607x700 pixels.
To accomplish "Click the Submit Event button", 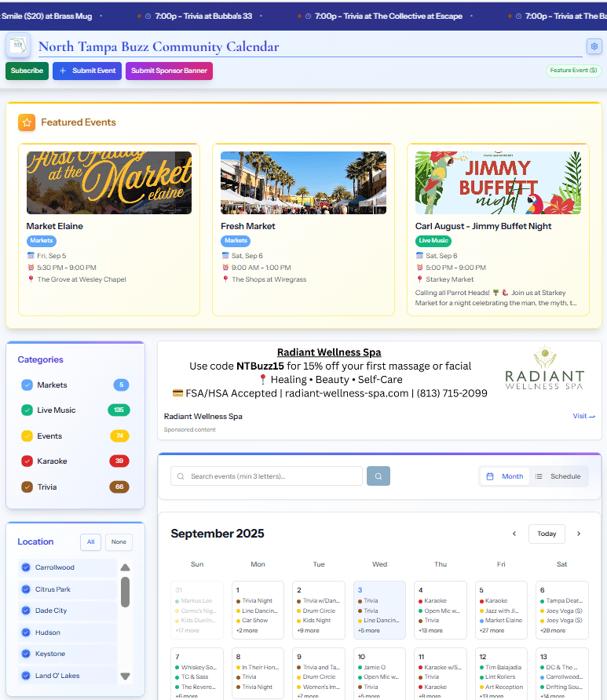I will [x=87, y=71].
